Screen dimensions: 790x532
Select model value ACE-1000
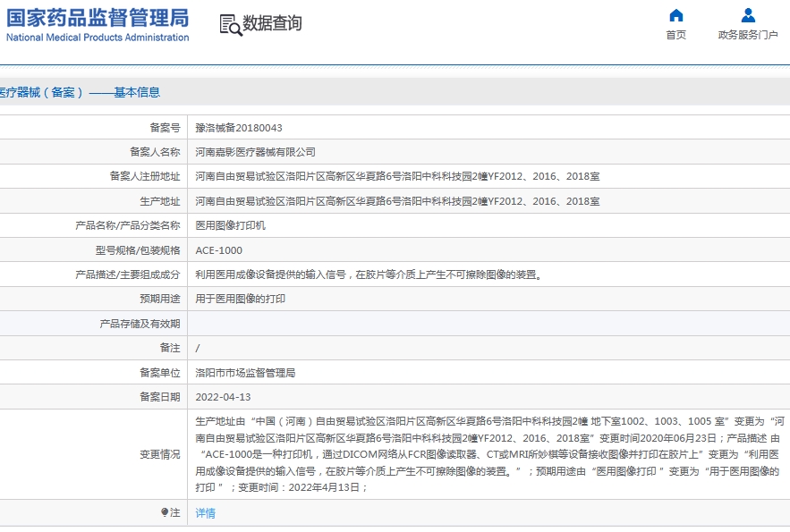tap(218, 250)
